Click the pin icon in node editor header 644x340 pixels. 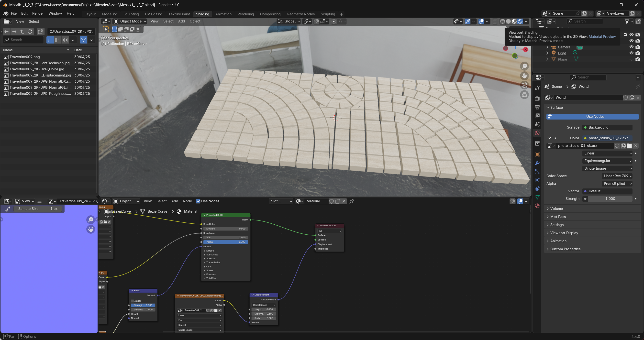[x=352, y=201]
